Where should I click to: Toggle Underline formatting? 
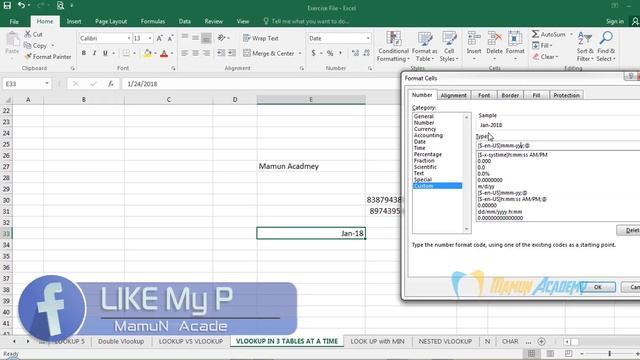point(105,53)
